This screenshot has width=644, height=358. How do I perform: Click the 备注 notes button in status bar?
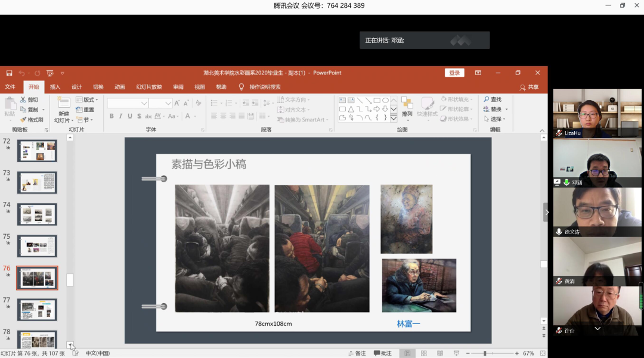[357, 353]
